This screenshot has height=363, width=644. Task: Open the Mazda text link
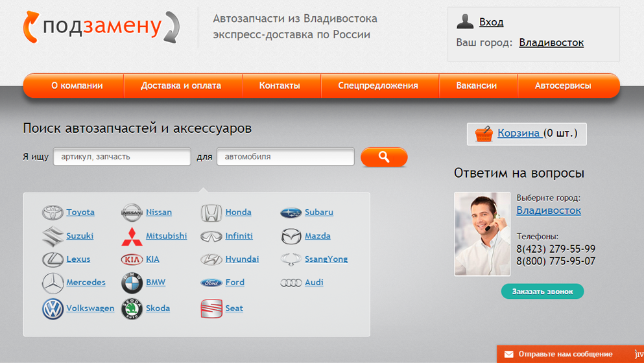pyautogui.click(x=318, y=236)
